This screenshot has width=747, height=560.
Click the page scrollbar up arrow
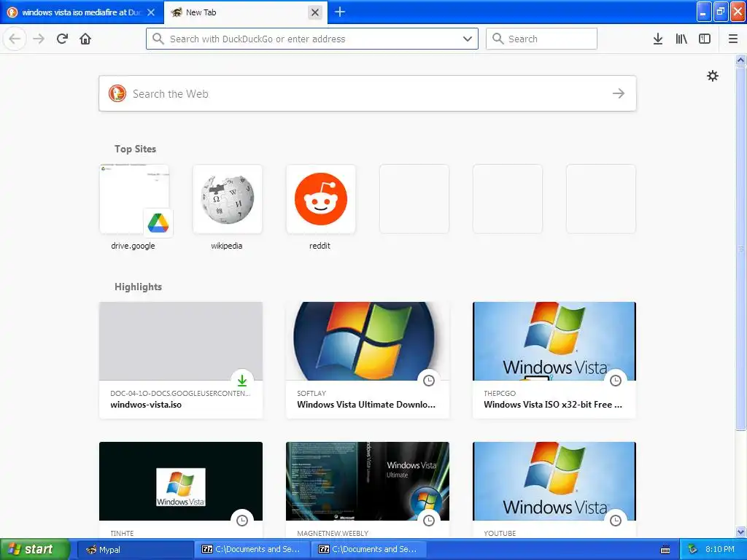740,61
